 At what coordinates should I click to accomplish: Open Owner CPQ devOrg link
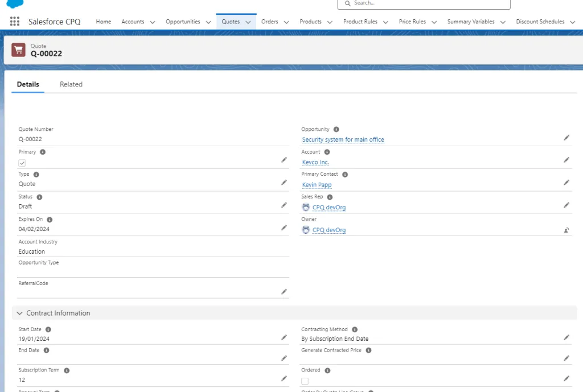(x=329, y=230)
